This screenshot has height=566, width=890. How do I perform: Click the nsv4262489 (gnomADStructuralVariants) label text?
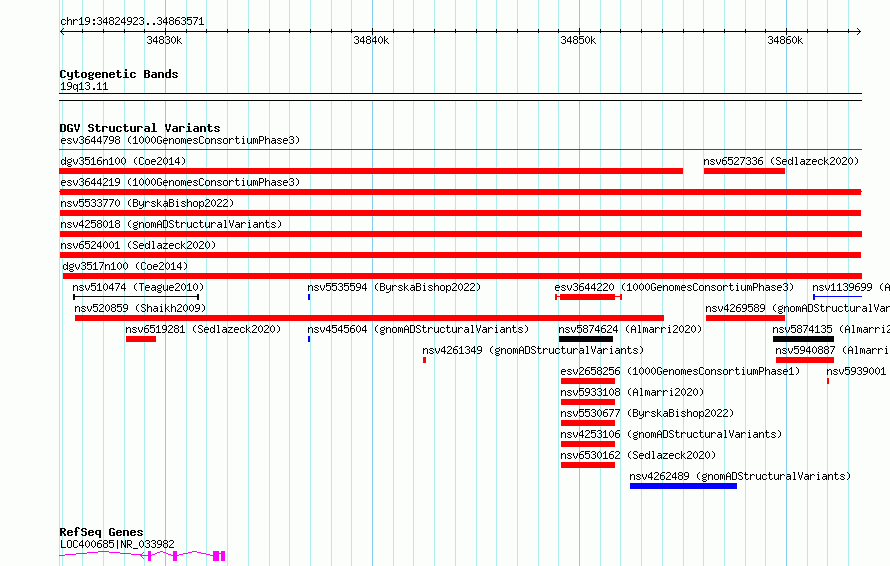740,476
